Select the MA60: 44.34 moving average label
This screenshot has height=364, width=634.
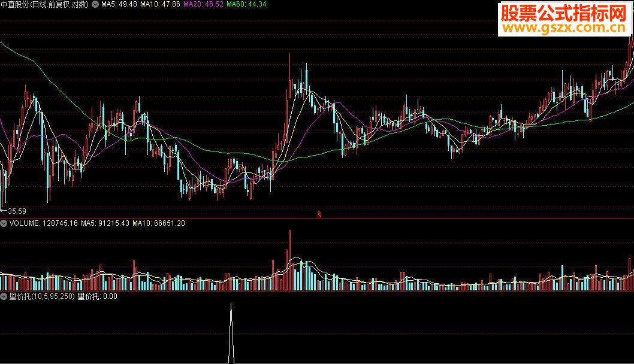click(246, 4)
